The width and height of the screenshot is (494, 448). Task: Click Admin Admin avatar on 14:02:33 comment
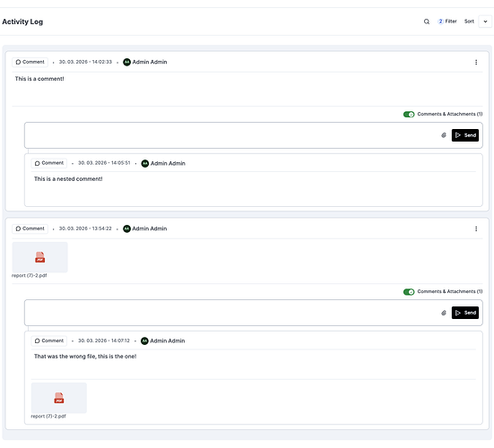(126, 62)
